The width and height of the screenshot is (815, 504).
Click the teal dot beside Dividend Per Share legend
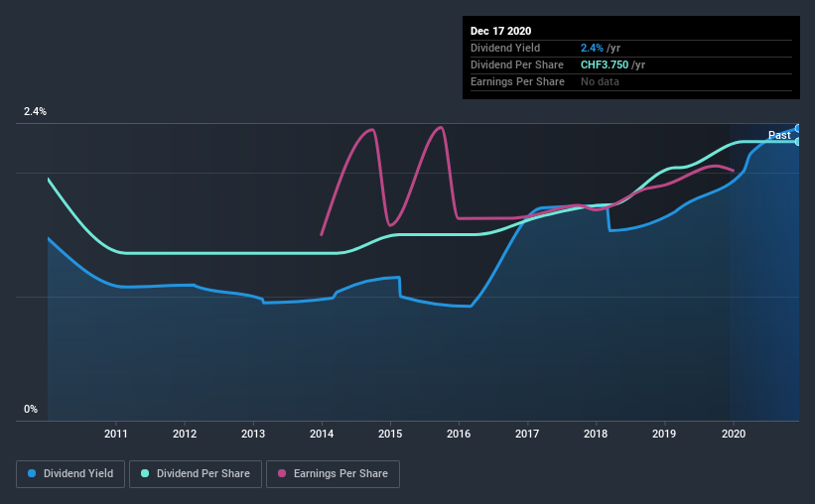tap(145, 474)
